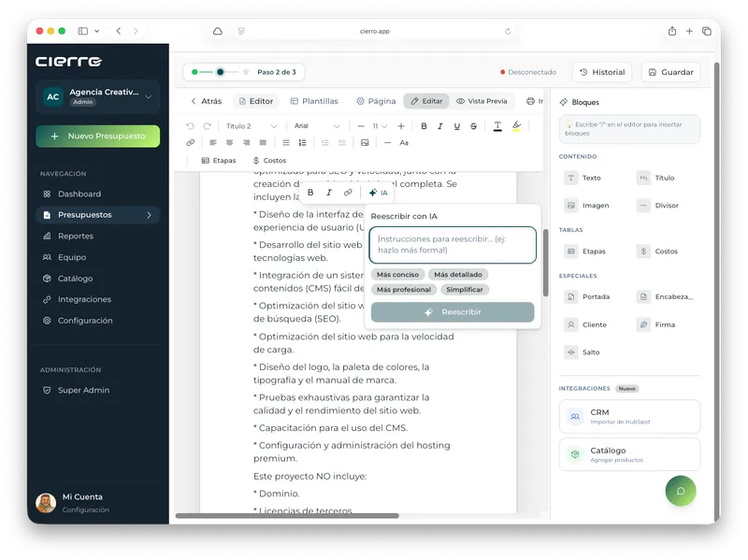This screenshot has height=560, width=748.
Task: Click the rewrite instructions text field
Action: coord(453,245)
